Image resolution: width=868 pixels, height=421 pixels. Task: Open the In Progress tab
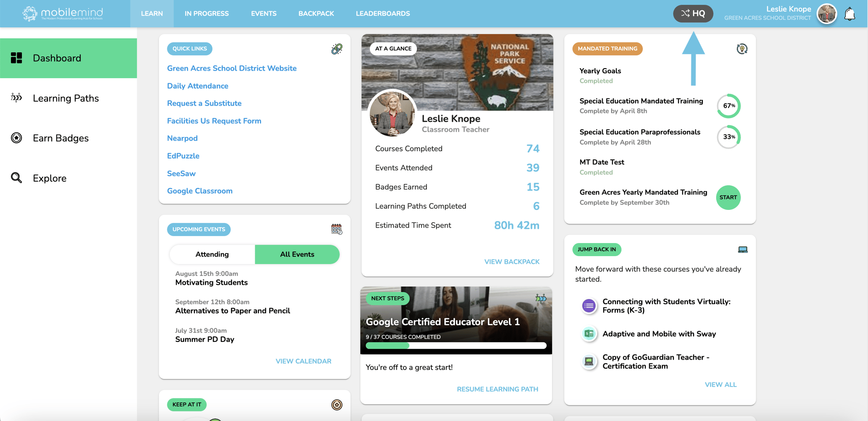(206, 13)
